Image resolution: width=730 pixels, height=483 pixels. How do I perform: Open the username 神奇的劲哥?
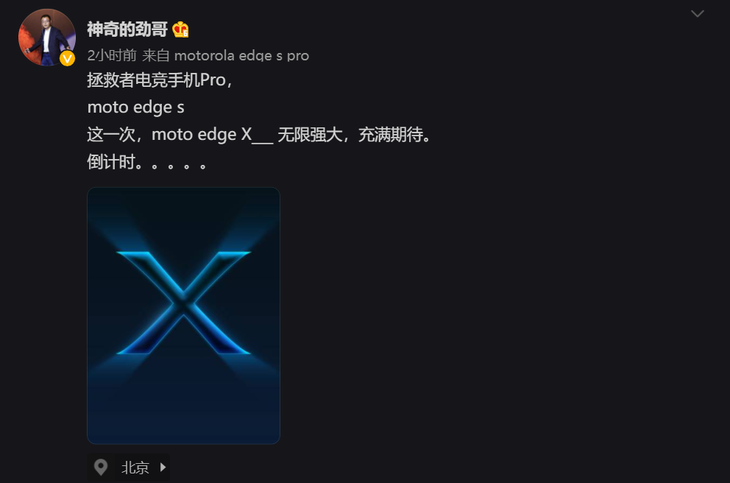coord(127,29)
